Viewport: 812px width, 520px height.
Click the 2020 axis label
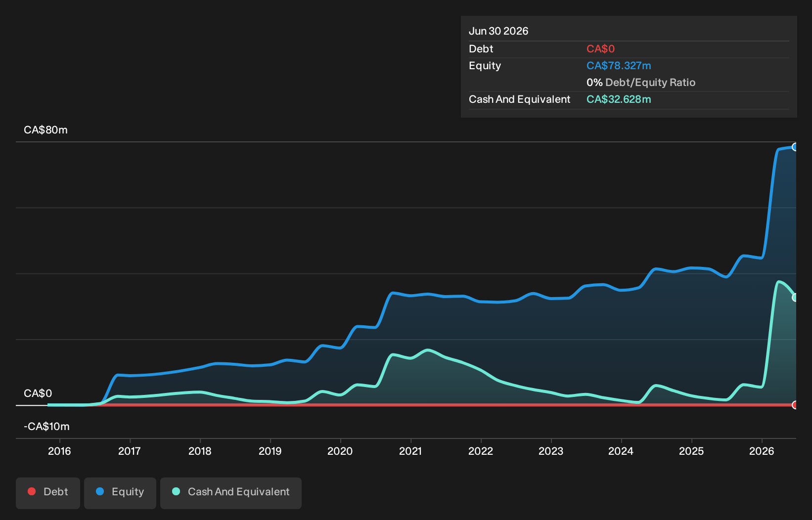[340, 451]
